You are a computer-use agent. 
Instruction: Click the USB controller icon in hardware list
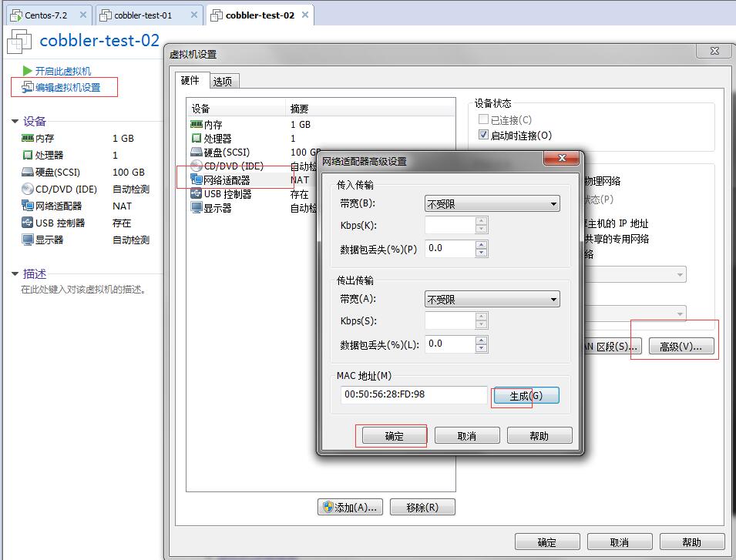[197, 193]
